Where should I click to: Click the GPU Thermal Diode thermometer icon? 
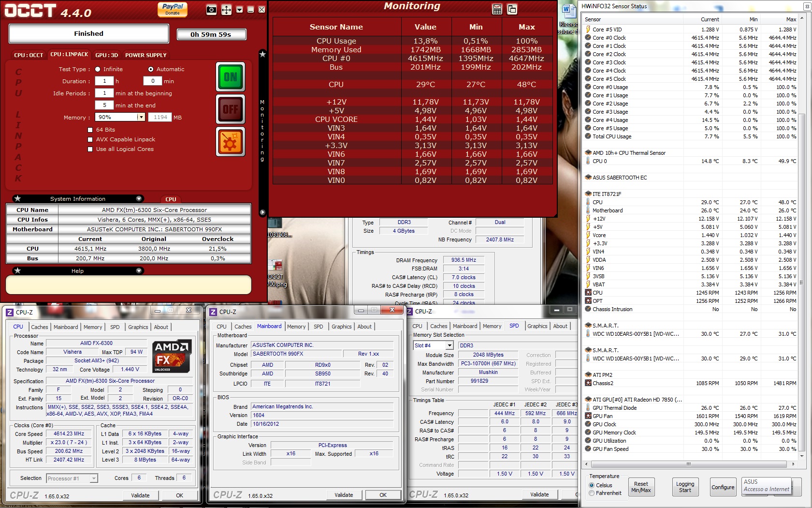click(x=588, y=408)
